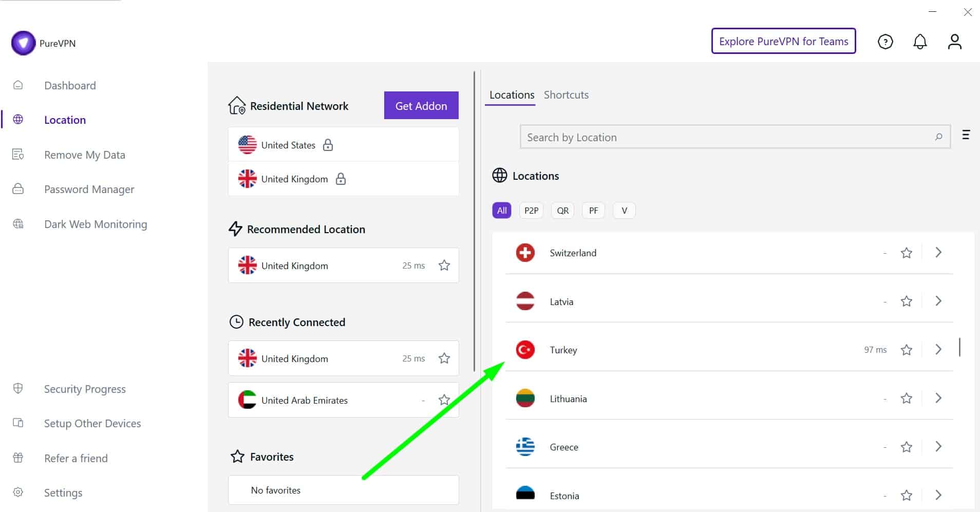Select the PF filter chip
Image resolution: width=980 pixels, height=512 pixels.
[x=593, y=211]
